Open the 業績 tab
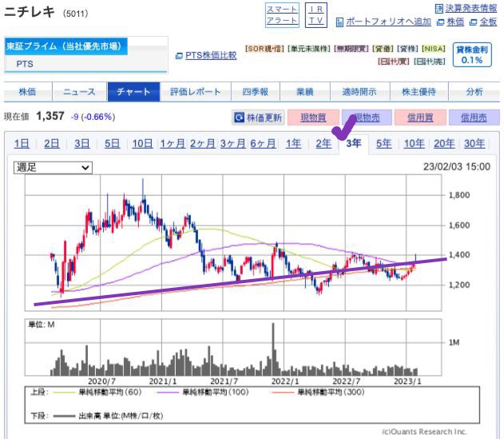Image resolution: width=504 pixels, height=439 pixels. pyautogui.click(x=304, y=92)
